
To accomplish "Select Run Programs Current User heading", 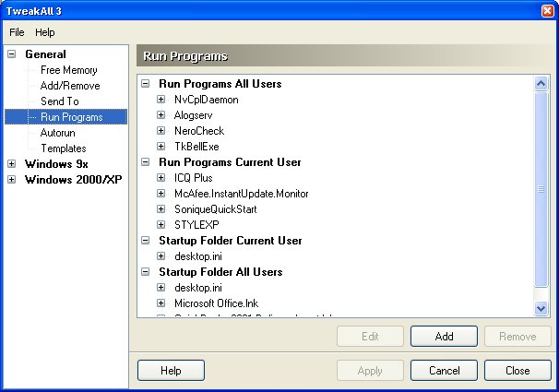I will pyautogui.click(x=230, y=162).
